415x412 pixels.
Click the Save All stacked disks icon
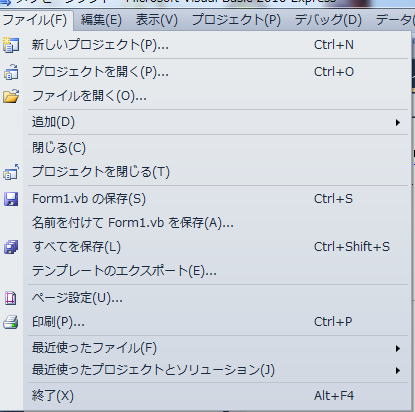click(x=11, y=247)
